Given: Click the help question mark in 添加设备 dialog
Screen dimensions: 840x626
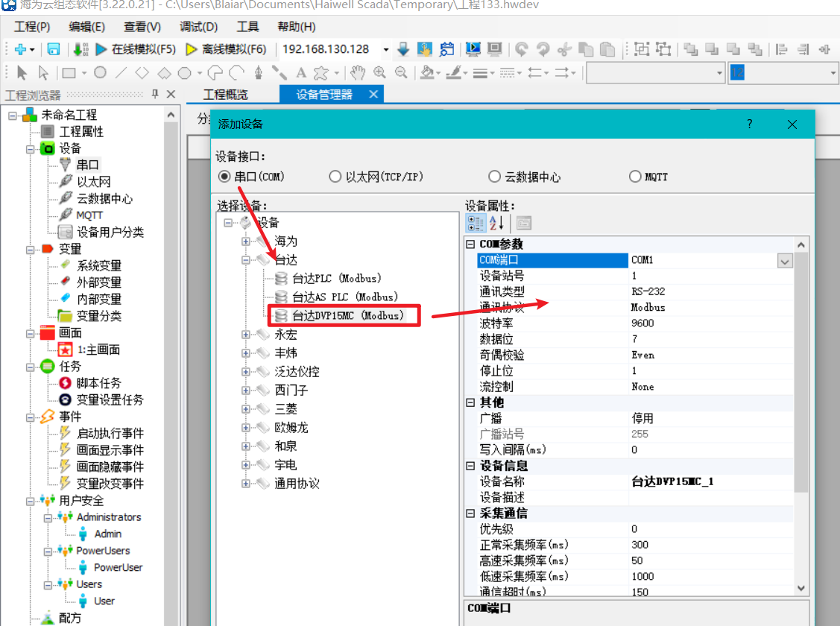Looking at the screenshot, I should point(750,124).
